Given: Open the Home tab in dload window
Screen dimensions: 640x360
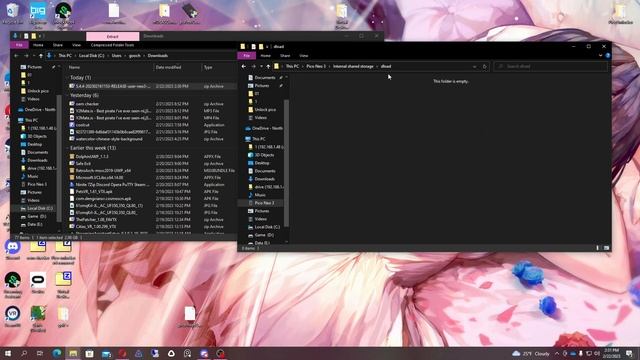Looking at the screenshot, I should (266, 56).
